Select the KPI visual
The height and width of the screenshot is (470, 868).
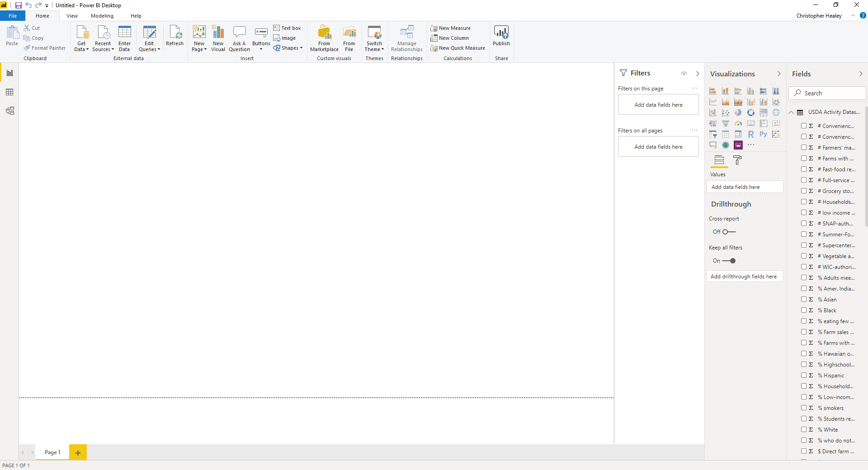pos(776,123)
